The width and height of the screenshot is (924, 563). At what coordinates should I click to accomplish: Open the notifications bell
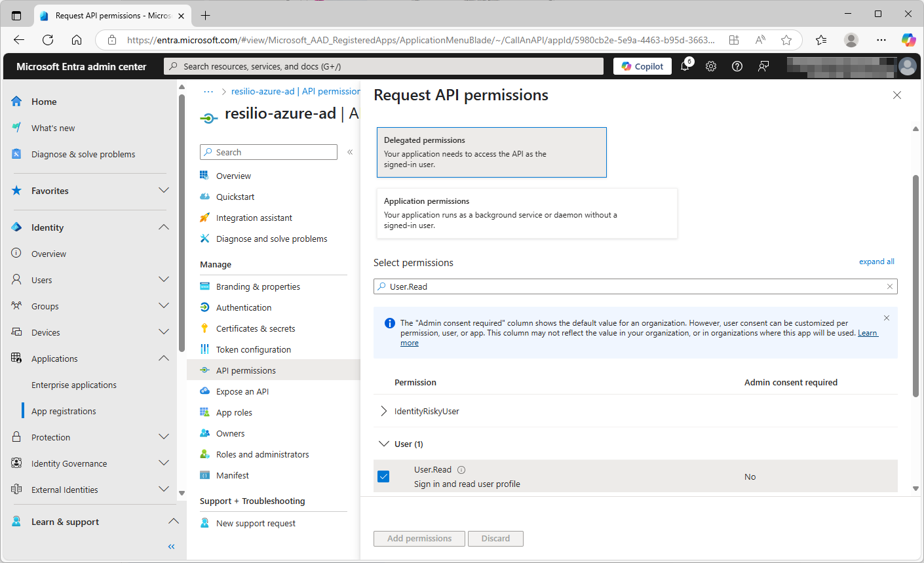coord(685,66)
